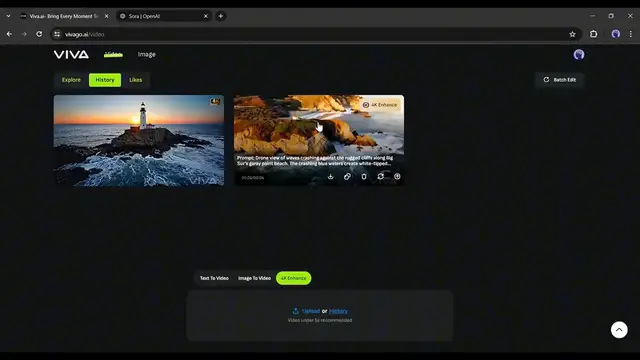Click the Batch Edit button
The image size is (640, 360).
click(x=560, y=80)
